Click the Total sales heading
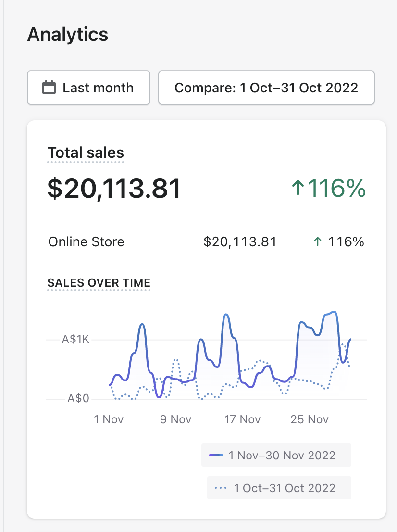Image resolution: width=397 pixels, height=532 pixels. point(86,153)
